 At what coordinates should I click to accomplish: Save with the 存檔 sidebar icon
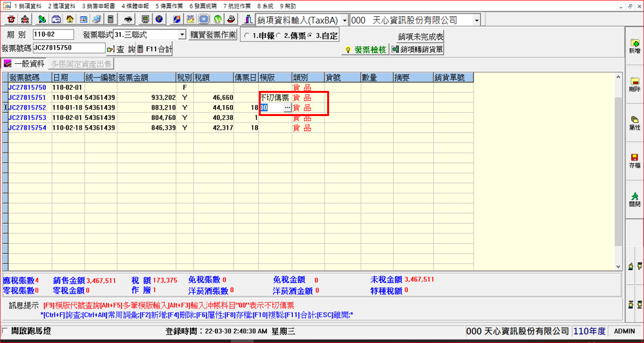click(x=634, y=161)
